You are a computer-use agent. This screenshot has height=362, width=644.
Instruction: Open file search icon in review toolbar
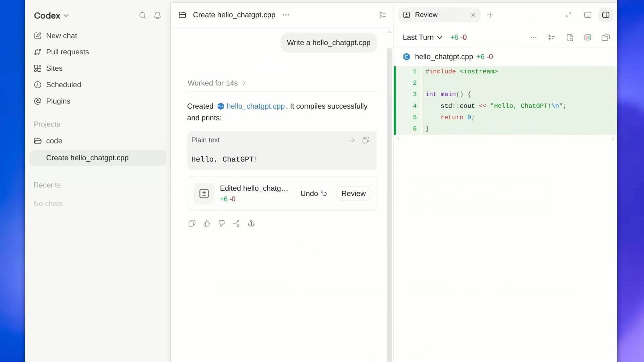pos(570,38)
